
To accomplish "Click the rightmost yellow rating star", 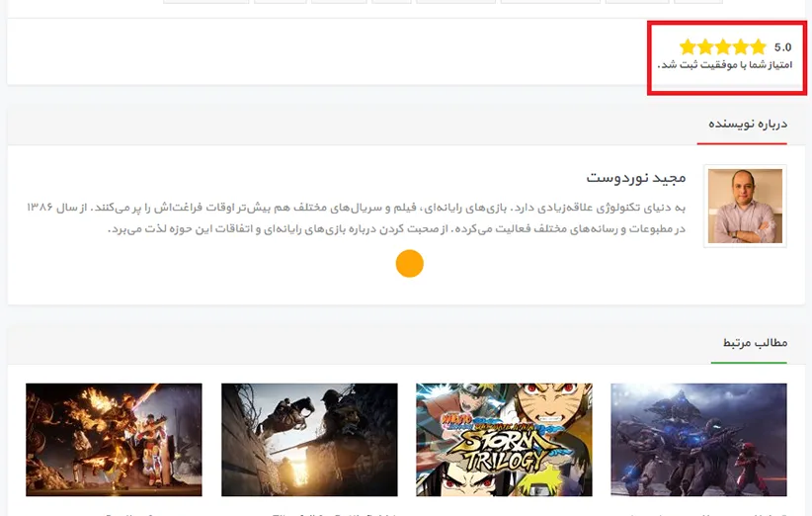I will click(758, 46).
